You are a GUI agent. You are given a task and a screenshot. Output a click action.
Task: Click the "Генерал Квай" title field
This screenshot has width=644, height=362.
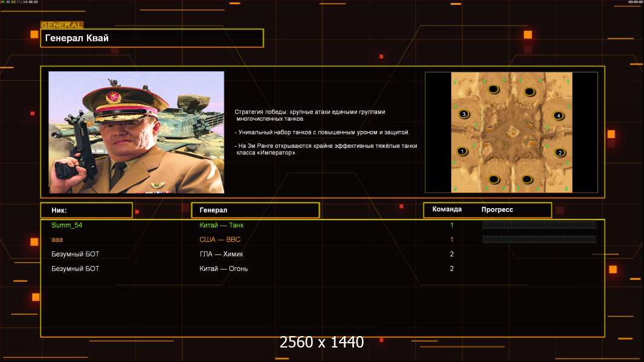point(152,38)
